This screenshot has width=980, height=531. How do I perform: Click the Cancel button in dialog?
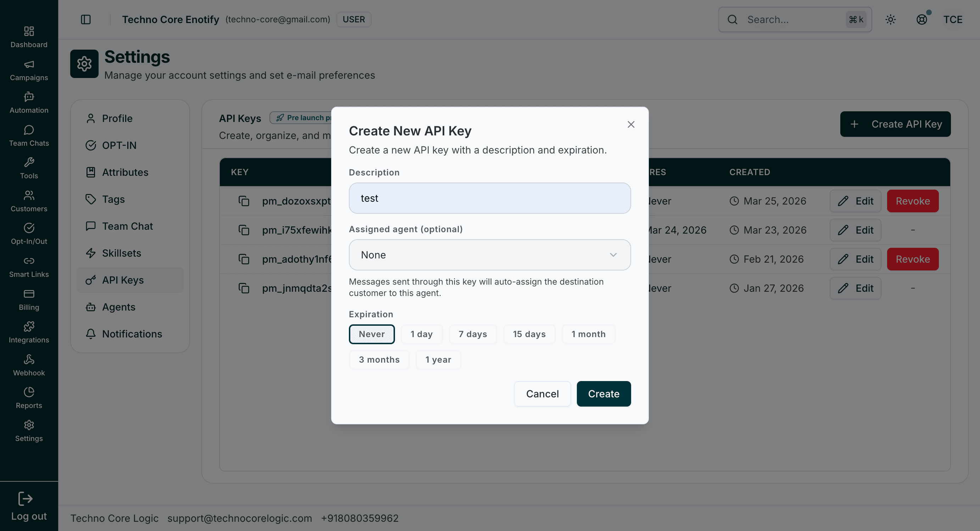(542, 394)
